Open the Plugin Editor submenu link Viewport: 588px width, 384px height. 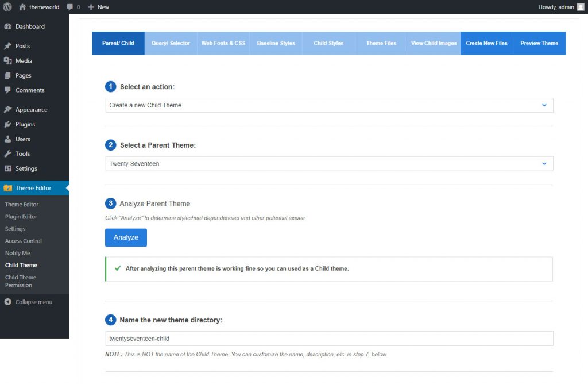[x=21, y=217]
